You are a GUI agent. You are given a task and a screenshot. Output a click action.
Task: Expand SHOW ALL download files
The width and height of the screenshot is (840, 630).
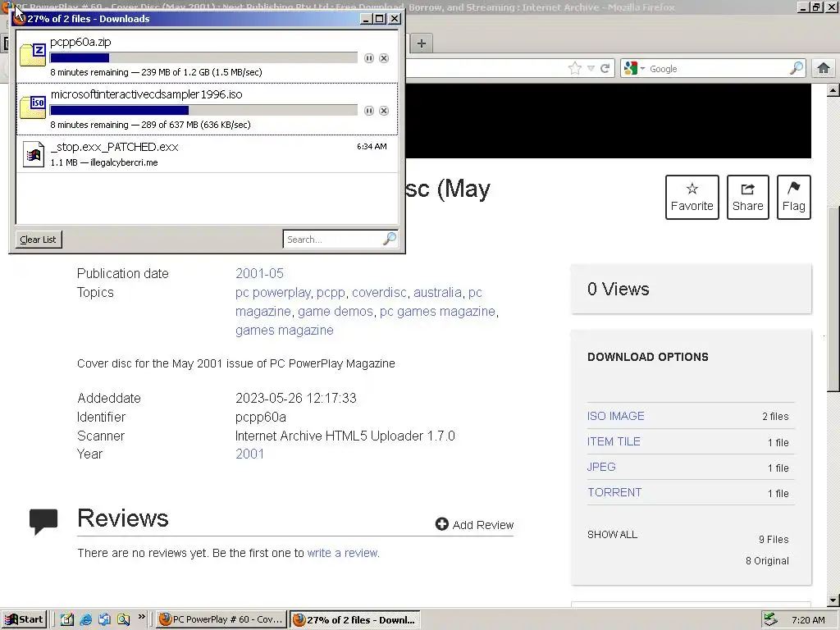612,535
